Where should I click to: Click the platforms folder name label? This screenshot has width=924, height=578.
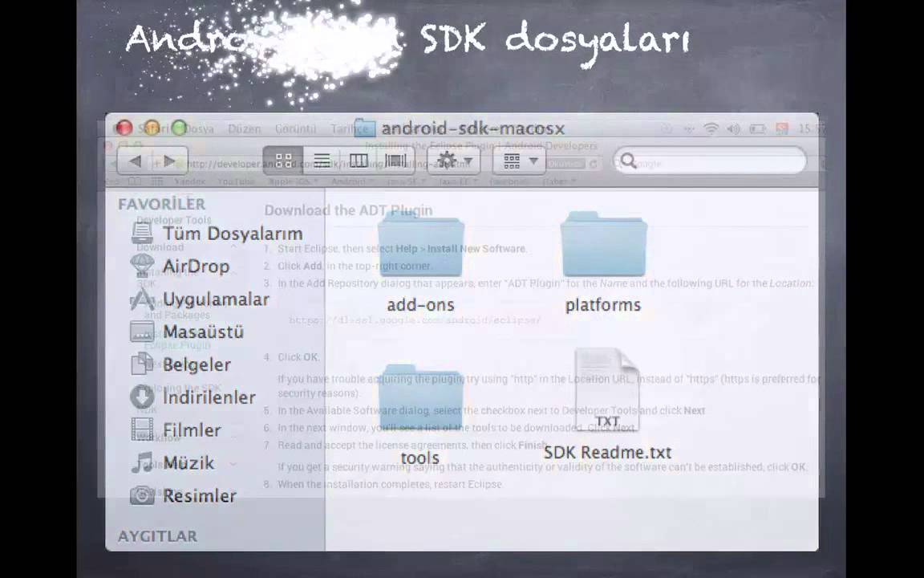[x=603, y=305]
